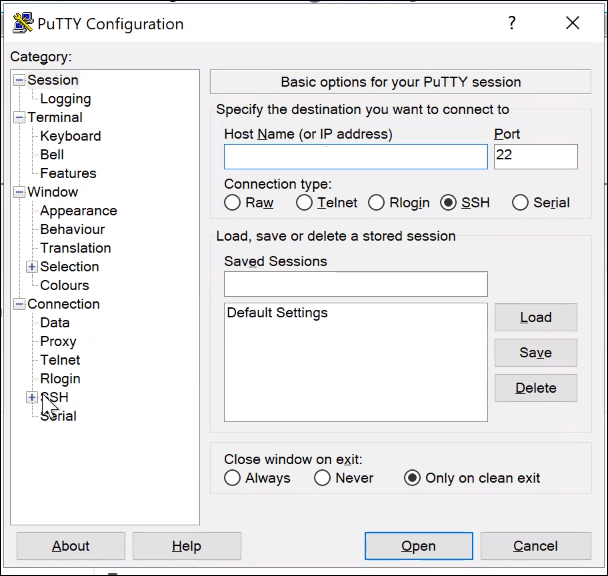This screenshot has height=576, width=608.
Task: Set close window on exit to Never
Action: tap(322, 478)
